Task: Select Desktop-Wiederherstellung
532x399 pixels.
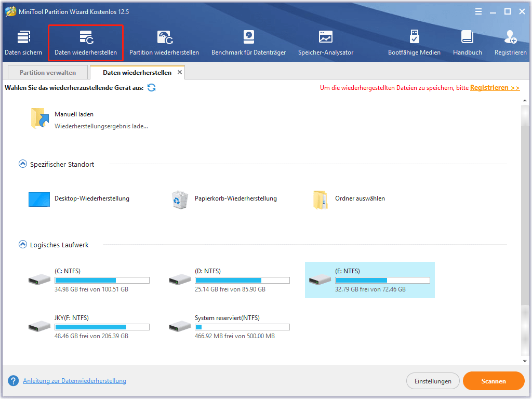Action: [x=79, y=199]
